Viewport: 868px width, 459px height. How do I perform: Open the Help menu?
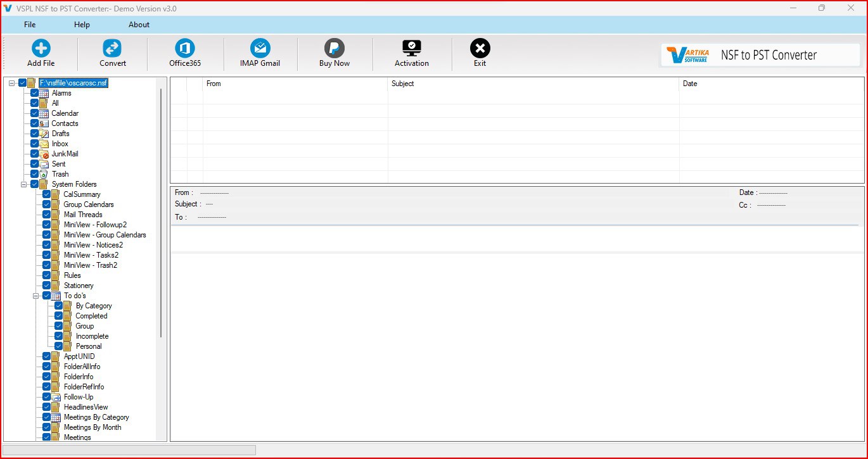pyautogui.click(x=82, y=25)
